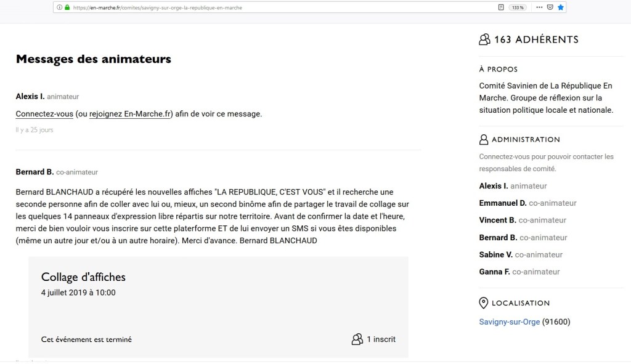Click the reader mode icon in the address bar
Screen dimensions: 631x364
501,7
